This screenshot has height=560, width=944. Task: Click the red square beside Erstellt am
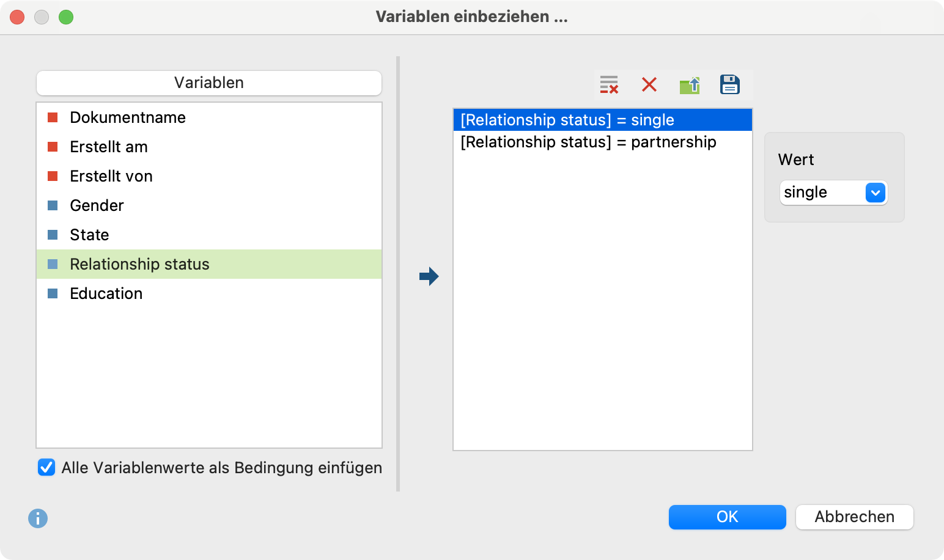pos(53,147)
